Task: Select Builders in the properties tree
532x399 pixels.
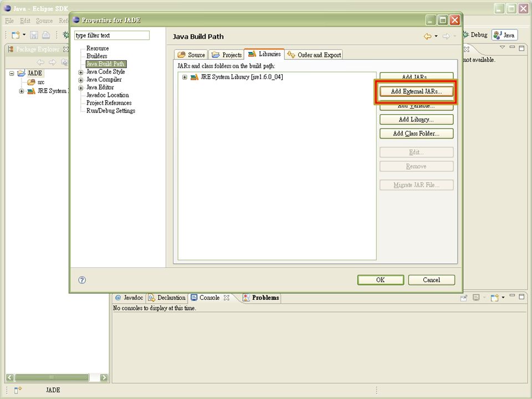Action: pyautogui.click(x=96, y=56)
